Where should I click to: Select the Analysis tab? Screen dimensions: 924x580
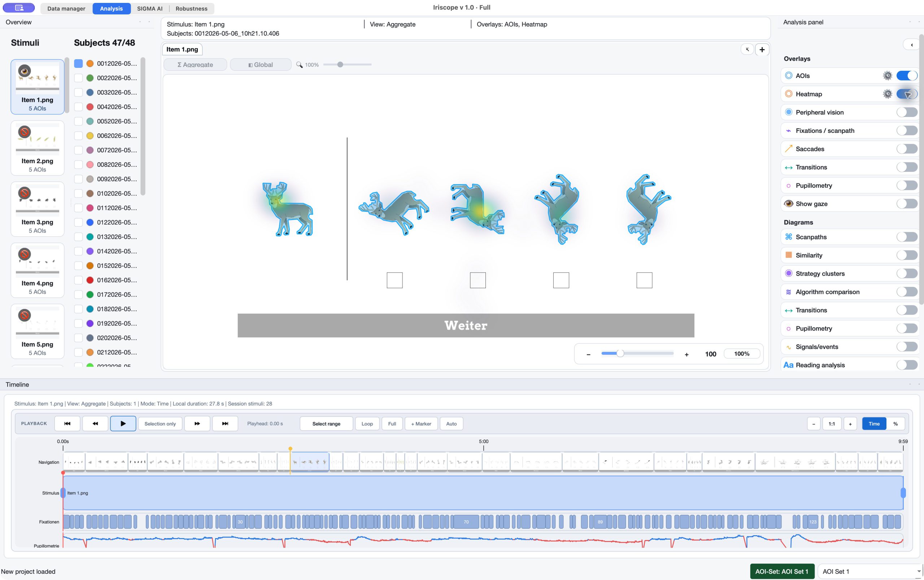111,8
